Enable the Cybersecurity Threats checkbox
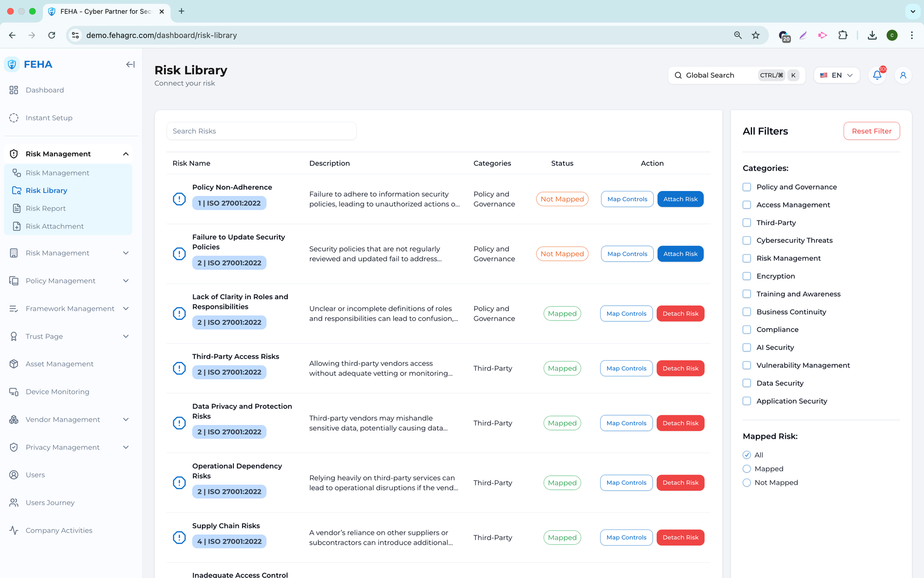Viewport: 924px width, 578px height. click(x=747, y=240)
